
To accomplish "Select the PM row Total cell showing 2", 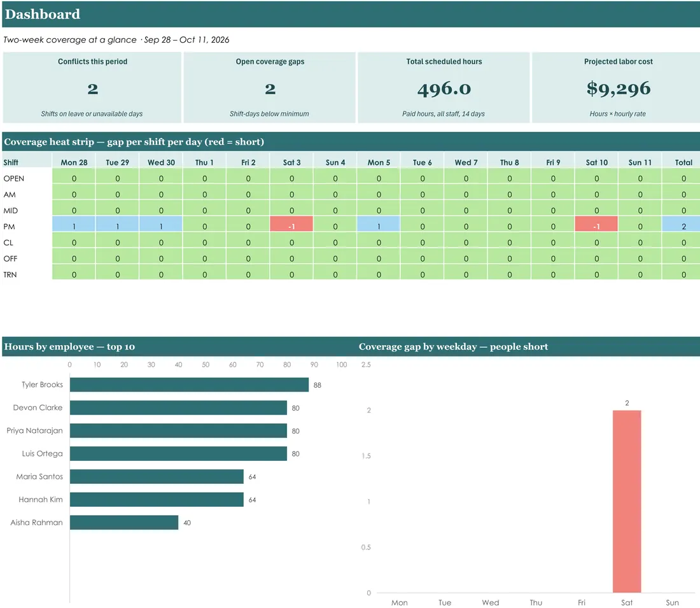I will coord(682,224).
